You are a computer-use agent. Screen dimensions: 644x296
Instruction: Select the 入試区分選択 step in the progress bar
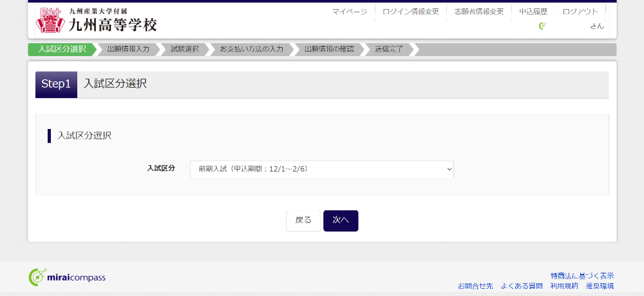point(62,50)
